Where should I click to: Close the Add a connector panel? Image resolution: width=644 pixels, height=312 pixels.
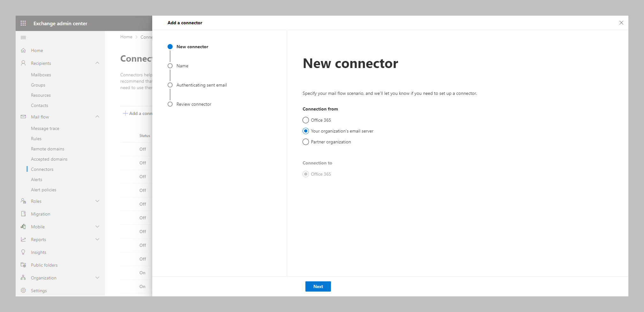[621, 23]
